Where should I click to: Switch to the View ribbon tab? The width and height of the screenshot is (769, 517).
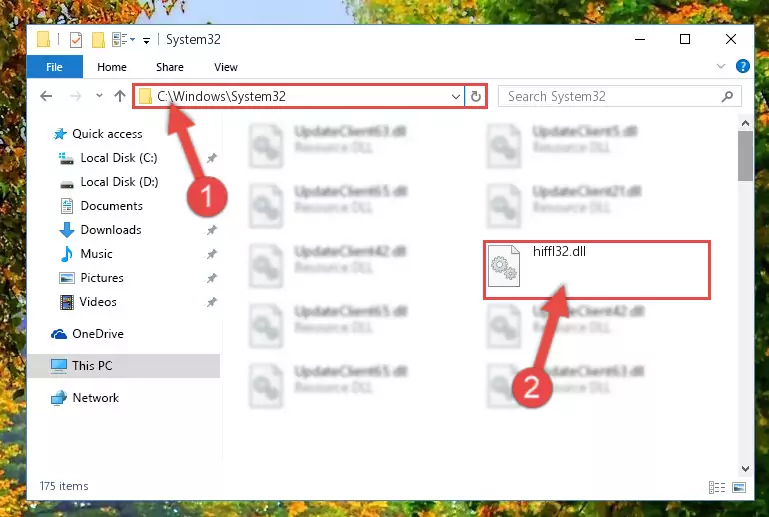[226, 67]
